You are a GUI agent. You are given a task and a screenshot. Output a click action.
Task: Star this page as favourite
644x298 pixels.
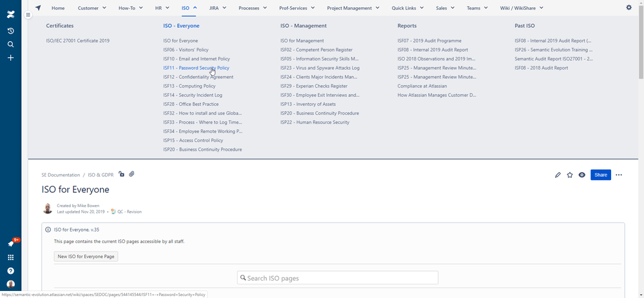pos(570,175)
